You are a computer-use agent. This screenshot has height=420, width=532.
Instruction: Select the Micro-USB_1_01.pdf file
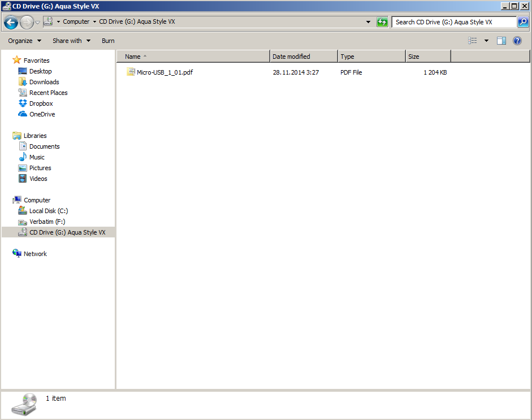pos(165,72)
